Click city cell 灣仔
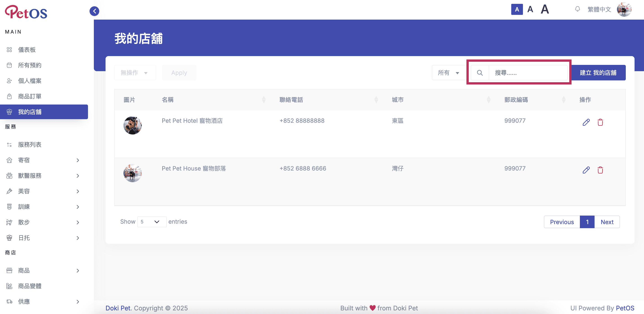Viewport: 644px width, 314px height. 398,168
